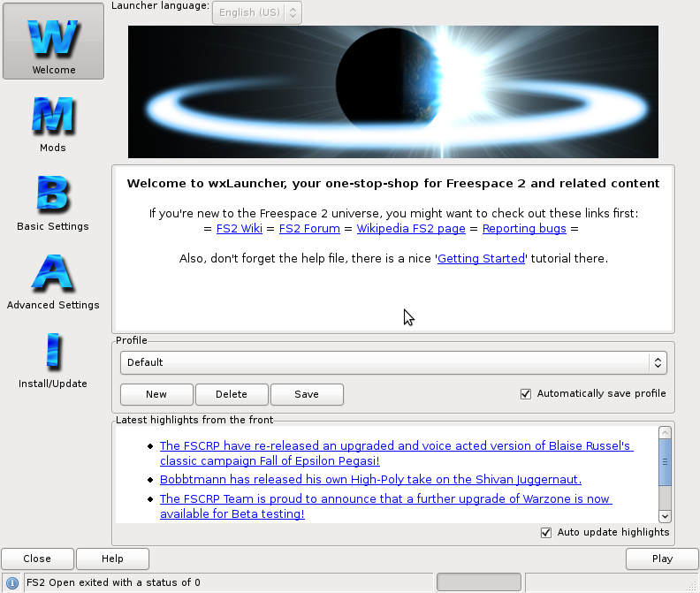
Task: Go to Advanced Settings 'A' icon
Action: click(53, 276)
